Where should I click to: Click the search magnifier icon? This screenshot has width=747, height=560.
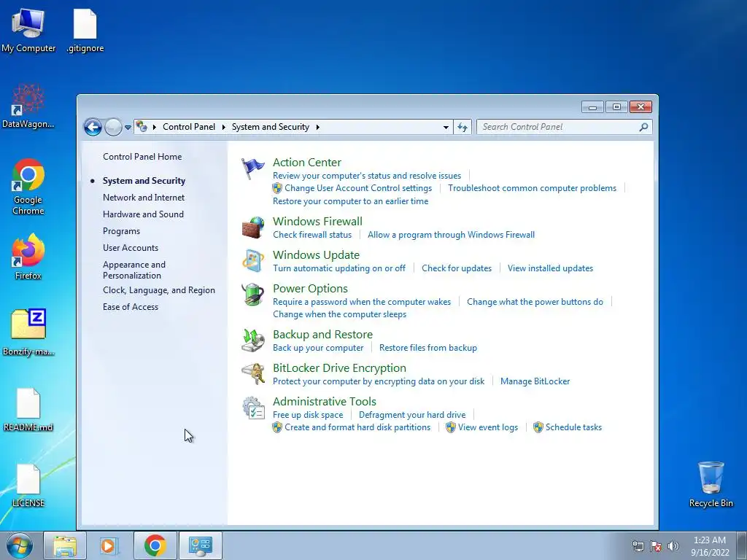(643, 127)
